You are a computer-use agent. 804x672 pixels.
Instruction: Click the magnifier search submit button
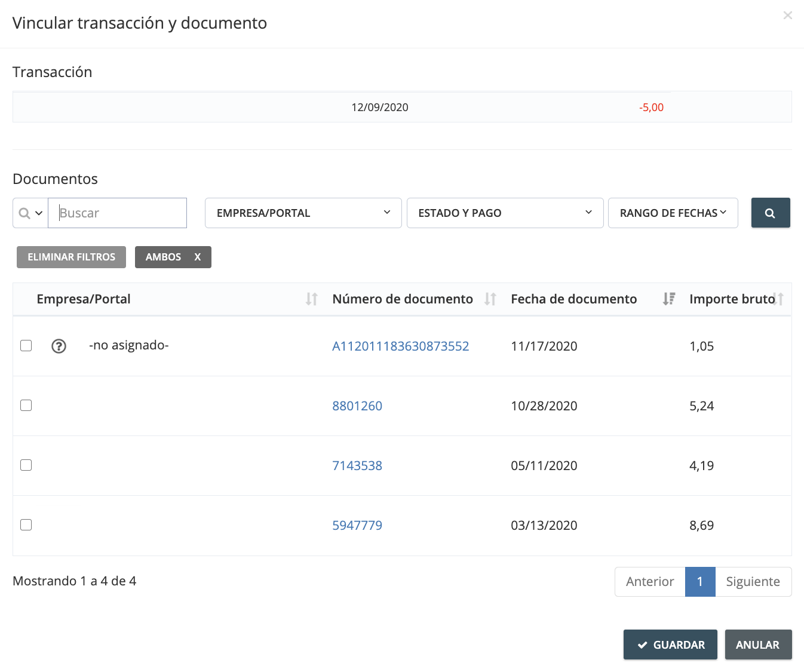pyautogui.click(x=771, y=213)
